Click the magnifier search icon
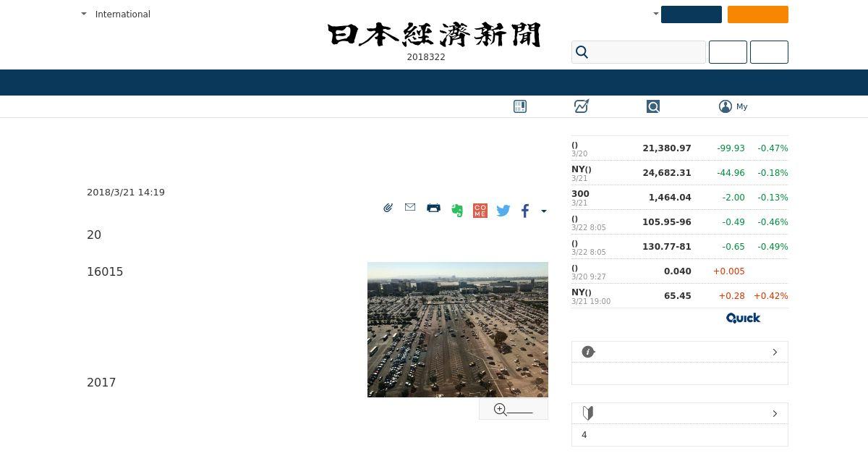868x456 pixels. (582, 52)
